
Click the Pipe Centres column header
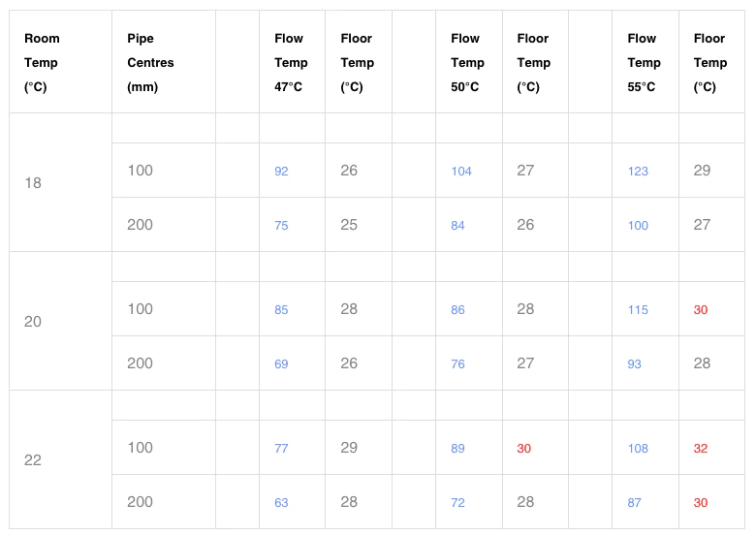pyautogui.click(x=150, y=63)
